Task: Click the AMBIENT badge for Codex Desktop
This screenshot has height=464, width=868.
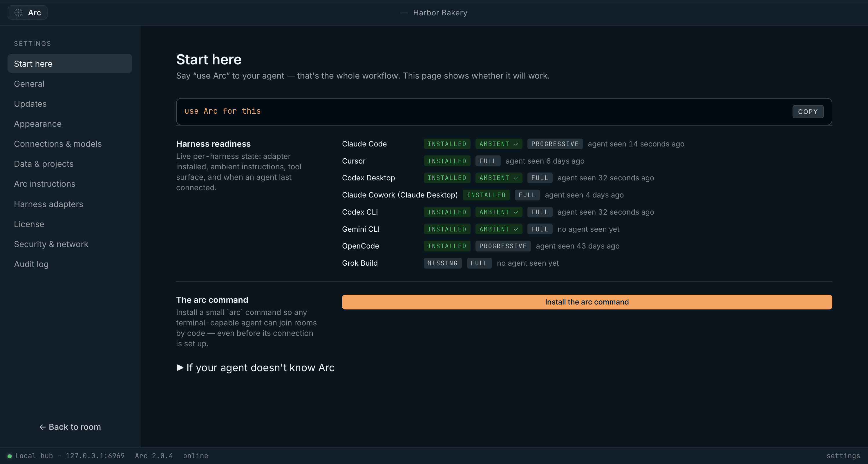Action: point(498,178)
